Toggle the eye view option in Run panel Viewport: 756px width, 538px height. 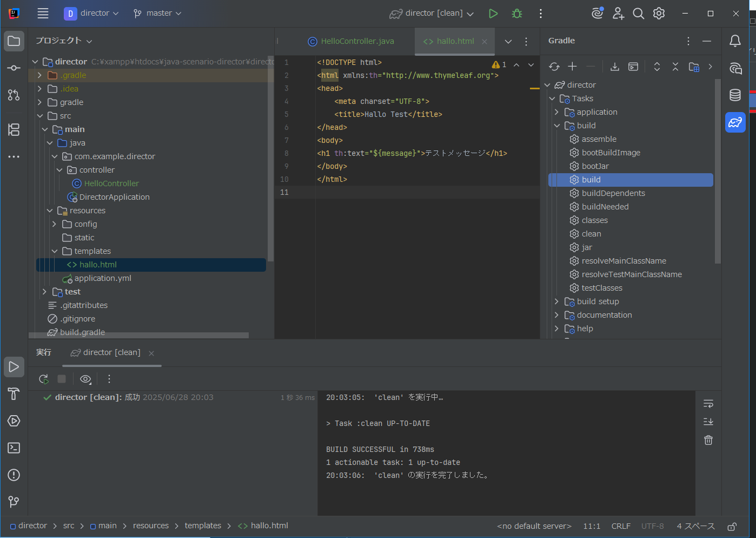tap(85, 379)
